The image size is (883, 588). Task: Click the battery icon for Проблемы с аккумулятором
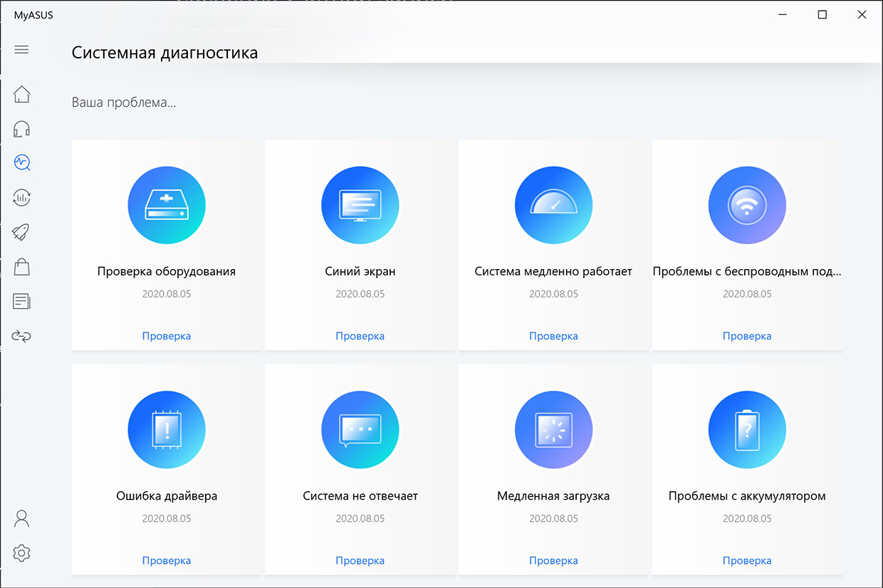click(x=747, y=430)
